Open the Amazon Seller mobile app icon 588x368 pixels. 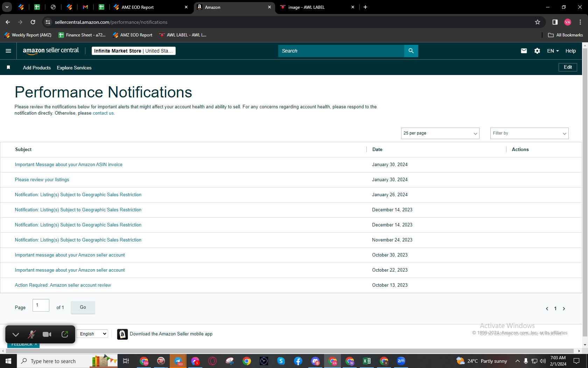point(122,334)
